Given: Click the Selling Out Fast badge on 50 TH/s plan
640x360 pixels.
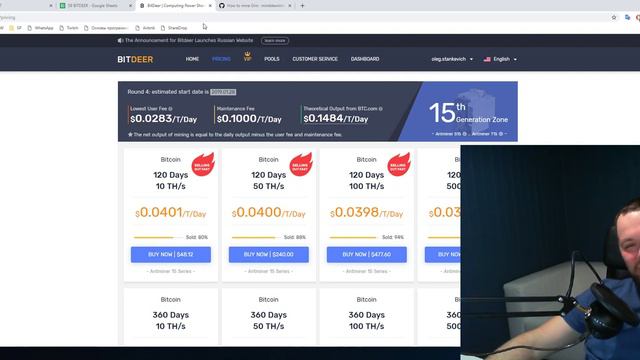Looking at the screenshot, I should click(301, 164).
